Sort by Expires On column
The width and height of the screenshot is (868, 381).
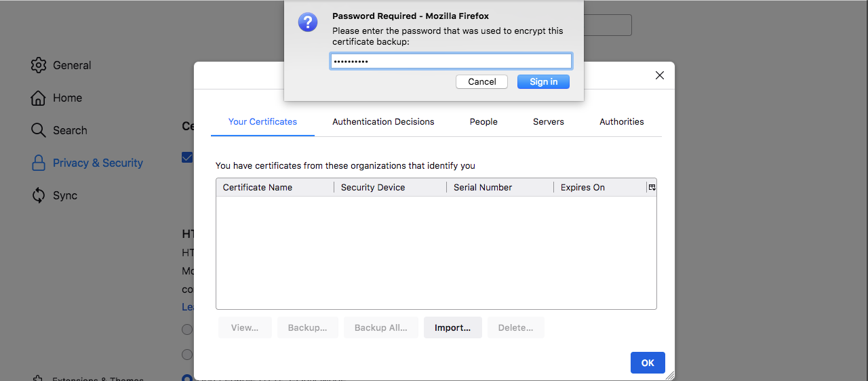pyautogui.click(x=600, y=187)
